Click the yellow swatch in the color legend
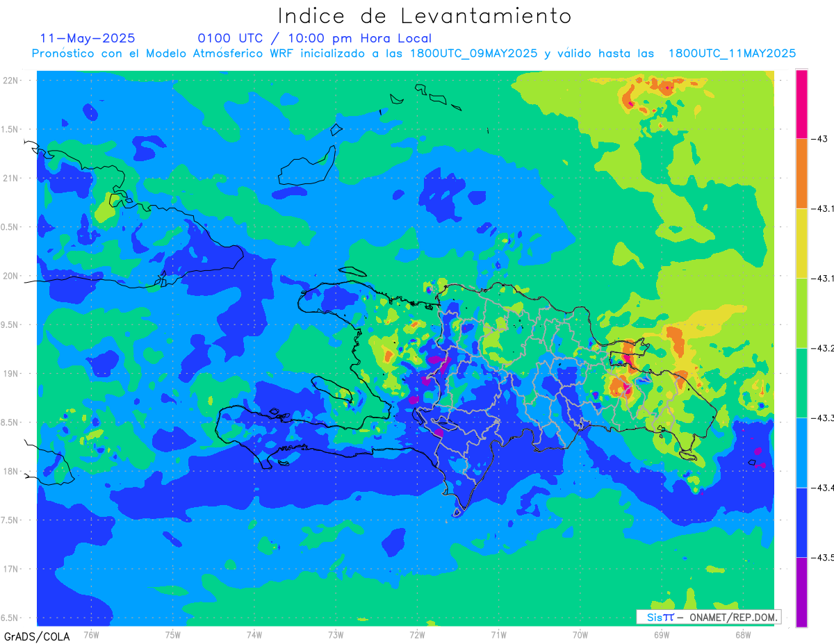Screen dimensions: 834x644 pyautogui.click(x=801, y=243)
